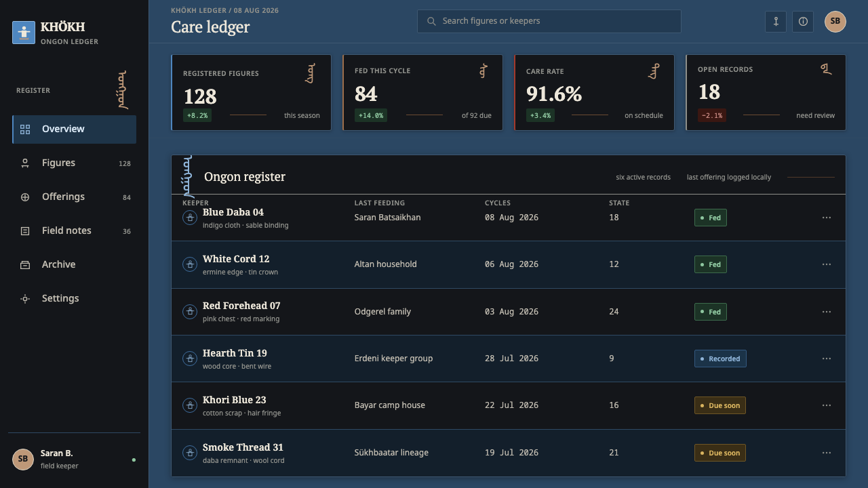
Task: Click the −2.1% change badge
Action: (712, 115)
